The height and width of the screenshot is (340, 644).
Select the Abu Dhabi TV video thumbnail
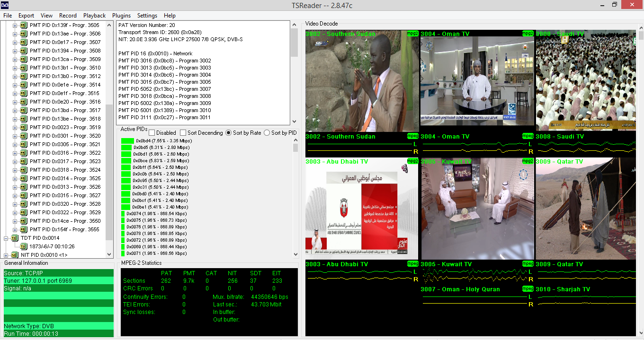(362, 209)
